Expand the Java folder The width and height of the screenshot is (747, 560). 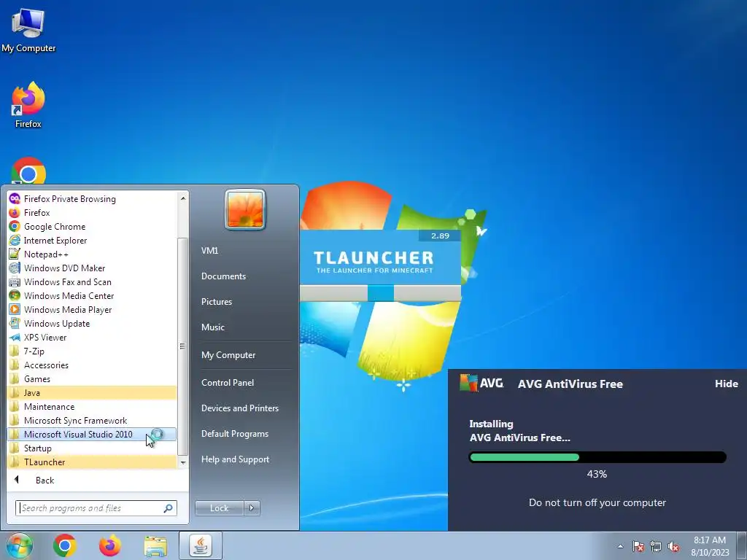(91, 393)
